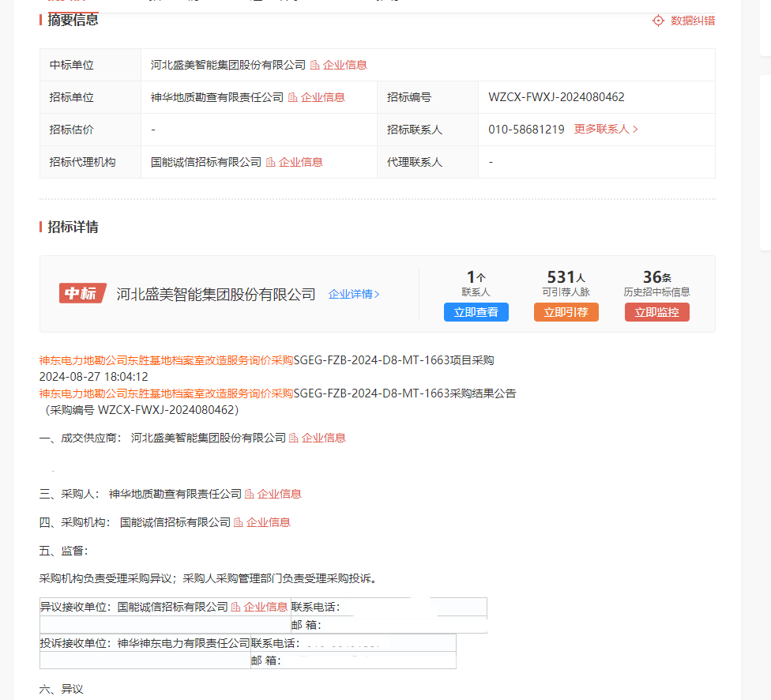The height and width of the screenshot is (700, 771).
Task: Click the 立即引荐 orange button
Action: [566, 312]
